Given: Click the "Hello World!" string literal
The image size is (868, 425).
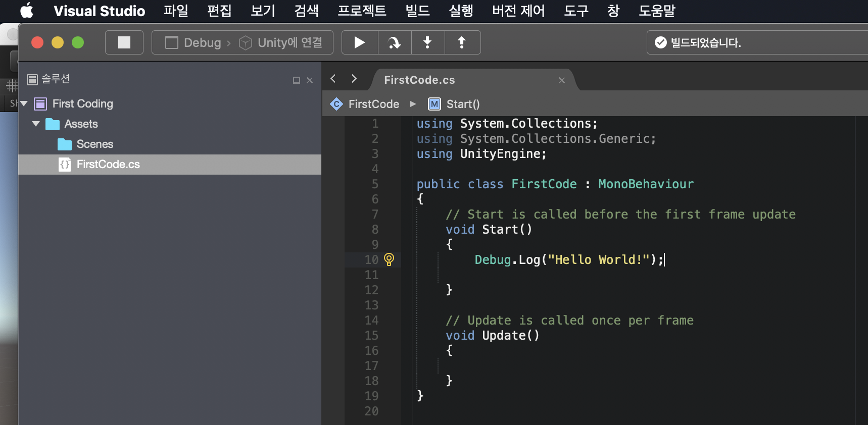Looking at the screenshot, I should 598,259.
